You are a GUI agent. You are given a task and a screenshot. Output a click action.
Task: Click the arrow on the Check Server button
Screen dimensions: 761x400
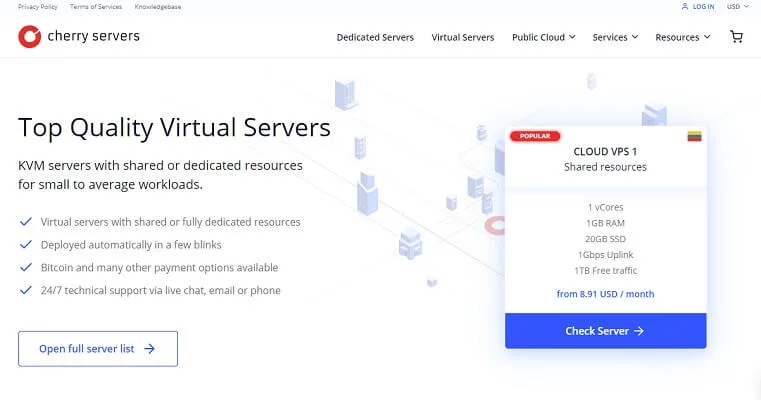(x=639, y=331)
